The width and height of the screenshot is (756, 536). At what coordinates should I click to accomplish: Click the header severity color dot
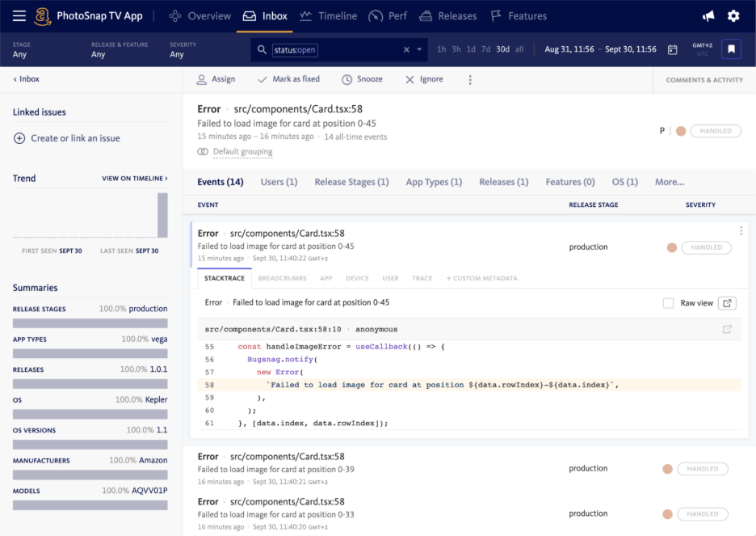point(681,131)
